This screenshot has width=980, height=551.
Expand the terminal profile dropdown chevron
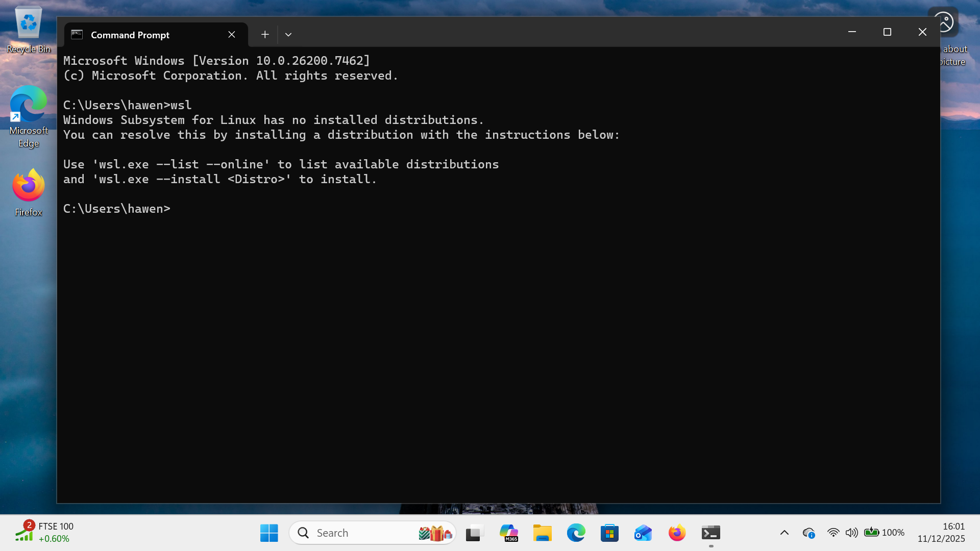(288, 35)
